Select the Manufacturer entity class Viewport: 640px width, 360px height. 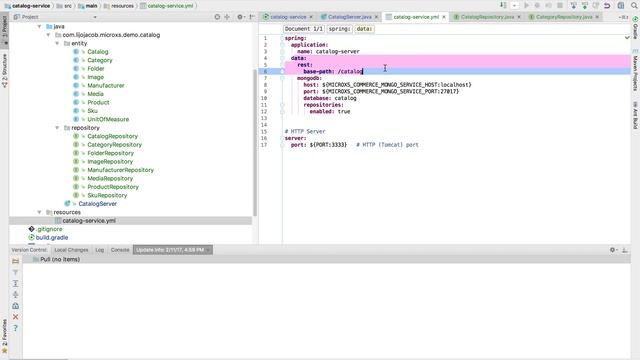106,85
